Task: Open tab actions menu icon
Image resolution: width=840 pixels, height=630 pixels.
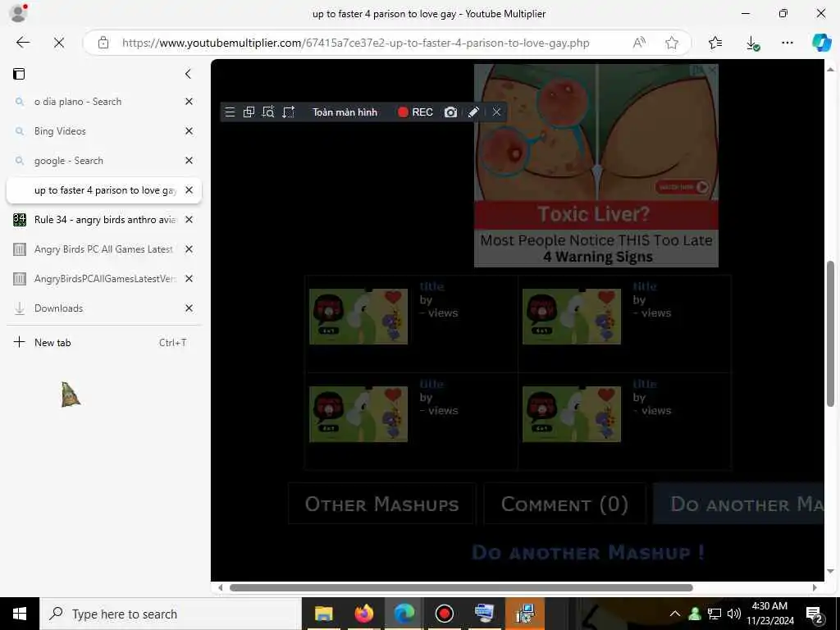Action: [x=19, y=74]
